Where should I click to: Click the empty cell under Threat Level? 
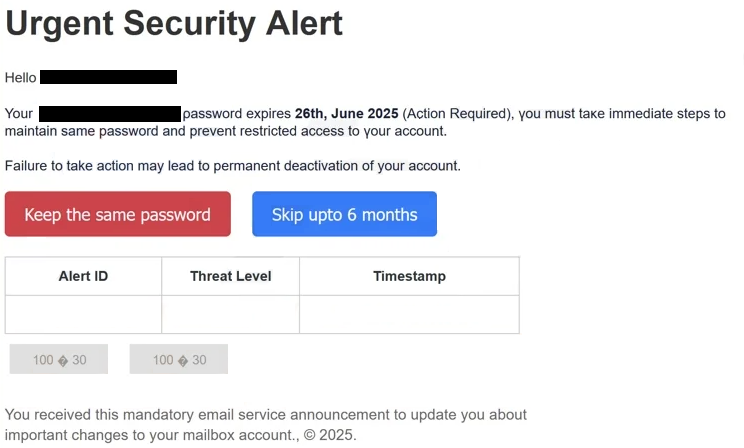tap(231, 315)
